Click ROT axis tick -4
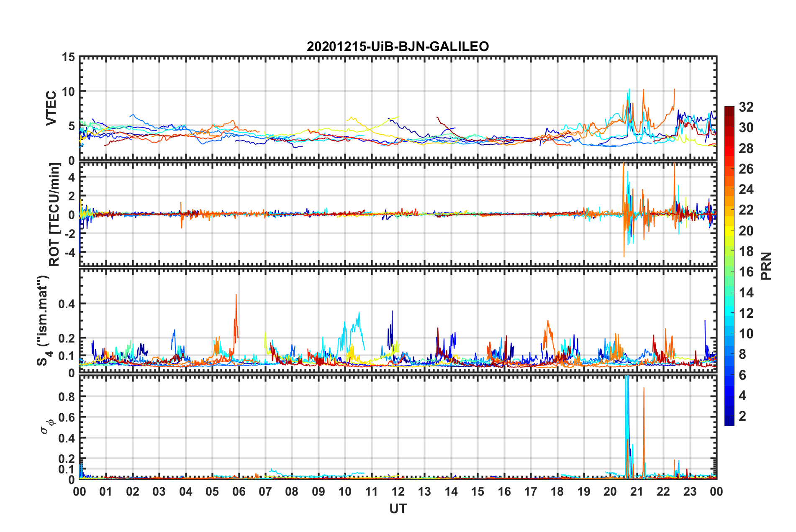This screenshot has height=532, width=796. [x=71, y=253]
